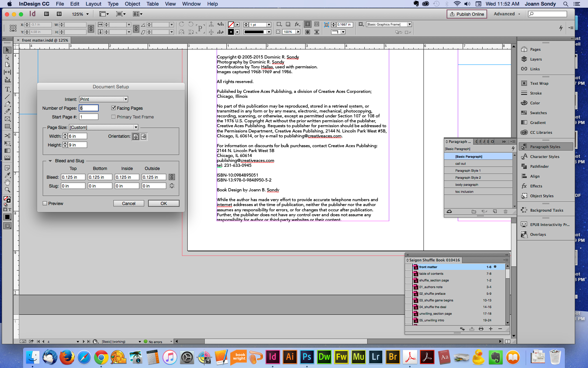Toggle slug settings chain link
The height and width of the screenshot is (368, 588).
pos(172,186)
